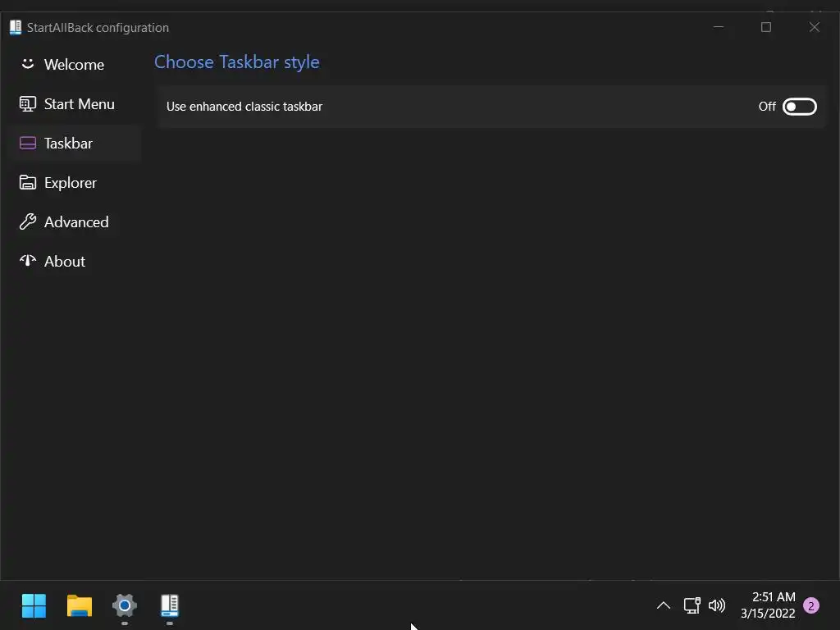Open the Welcome section

(x=75, y=65)
